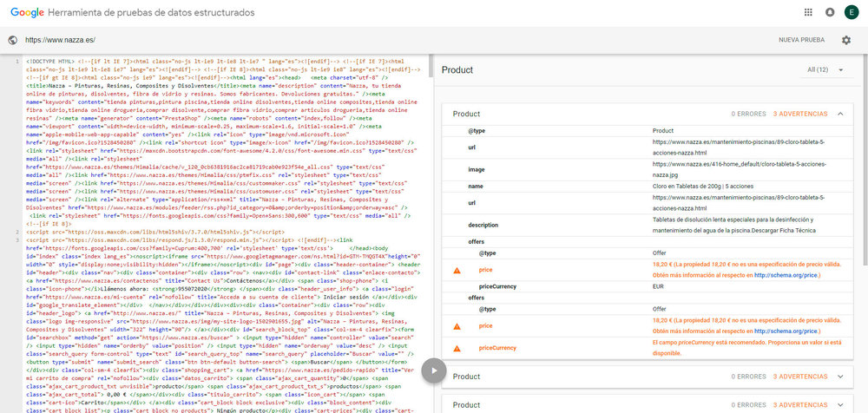Click the 3 ADVERTENCIAS label of first Product
The width and height of the screenshot is (868, 413).
coord(800,114)
